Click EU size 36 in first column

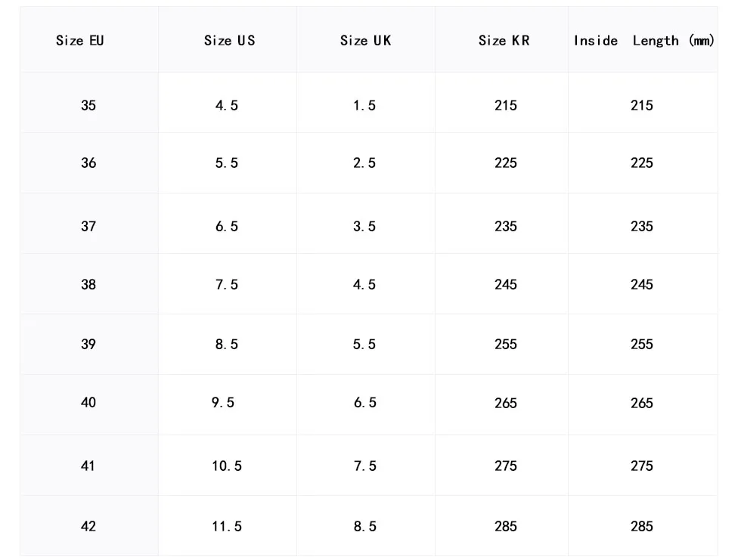88,163
